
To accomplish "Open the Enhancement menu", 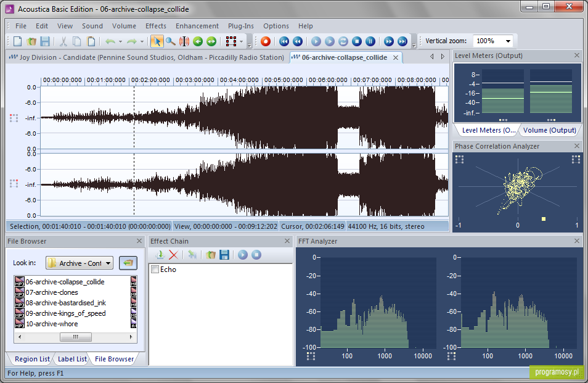I will pos(197,26).
